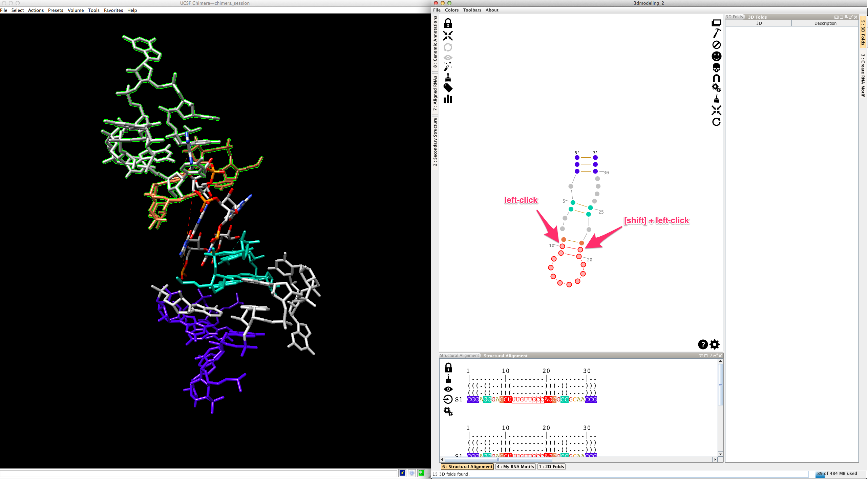Click the tag label icon
The width and height of the screenshot is (868, 479).
coord(448,88)
